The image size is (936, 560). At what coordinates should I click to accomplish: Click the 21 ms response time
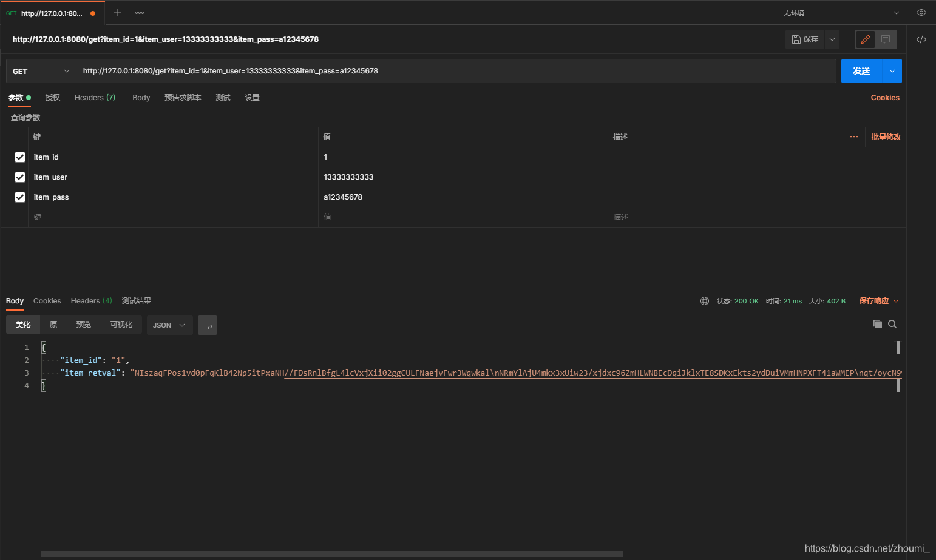click(793, 301)
